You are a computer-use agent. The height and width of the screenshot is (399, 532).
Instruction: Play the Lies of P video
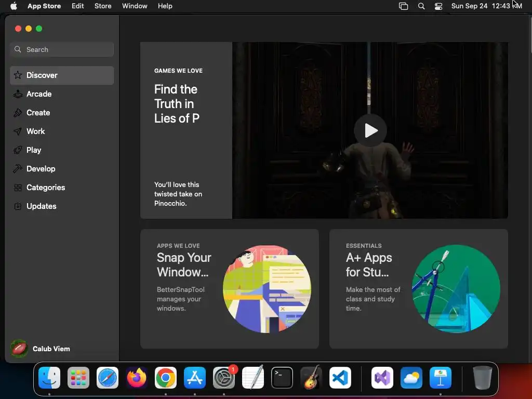(x=370, y=130)
